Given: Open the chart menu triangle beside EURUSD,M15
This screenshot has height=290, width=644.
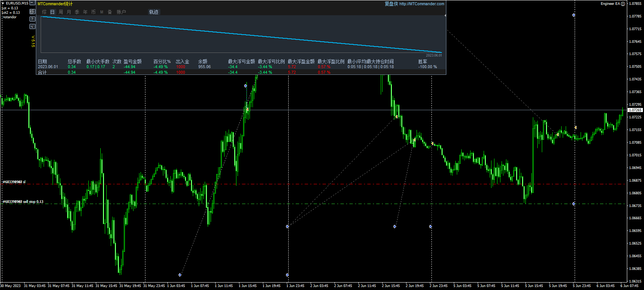Looking at the screenshot, I should [3, 3].
